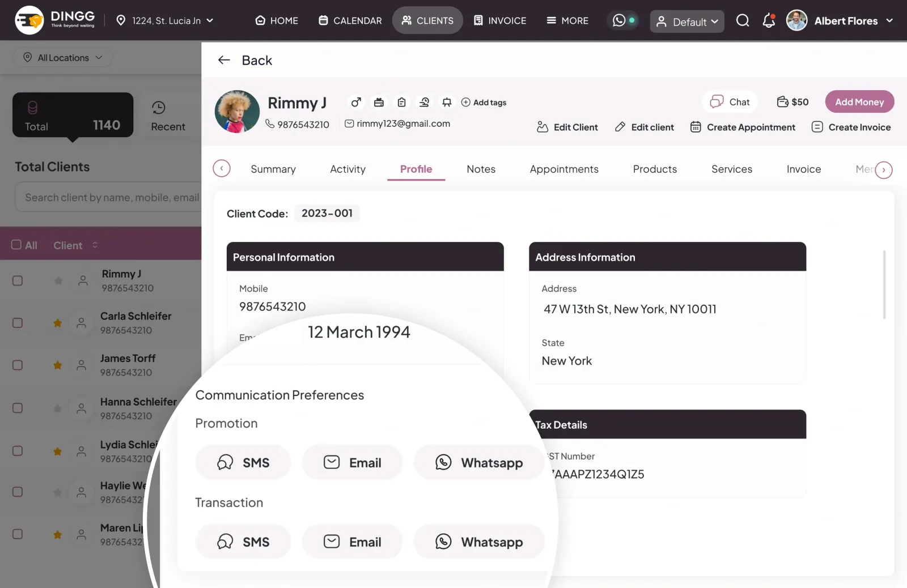Open the Default profile dropdown

coord(686,22)
